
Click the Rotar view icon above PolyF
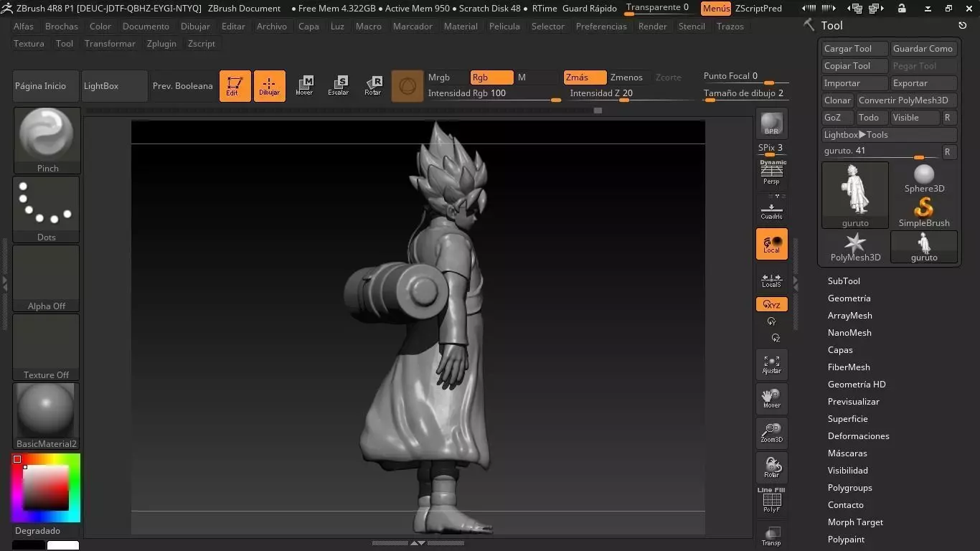point(772,468)
